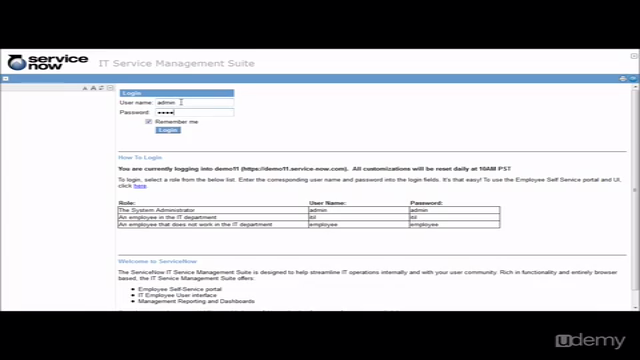640x360 pixels.
Task: Toggle the Remember me checkbox
Action: [149, 122]
